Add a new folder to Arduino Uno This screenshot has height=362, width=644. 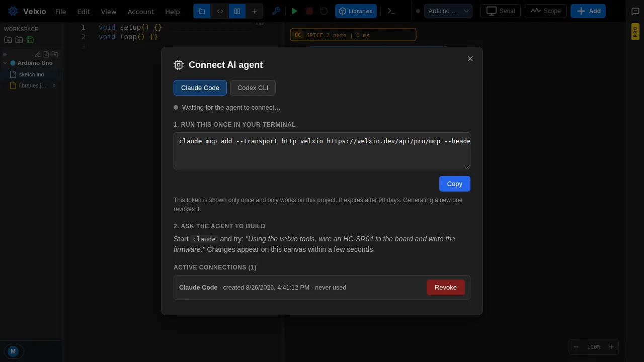tap(55, 54)
